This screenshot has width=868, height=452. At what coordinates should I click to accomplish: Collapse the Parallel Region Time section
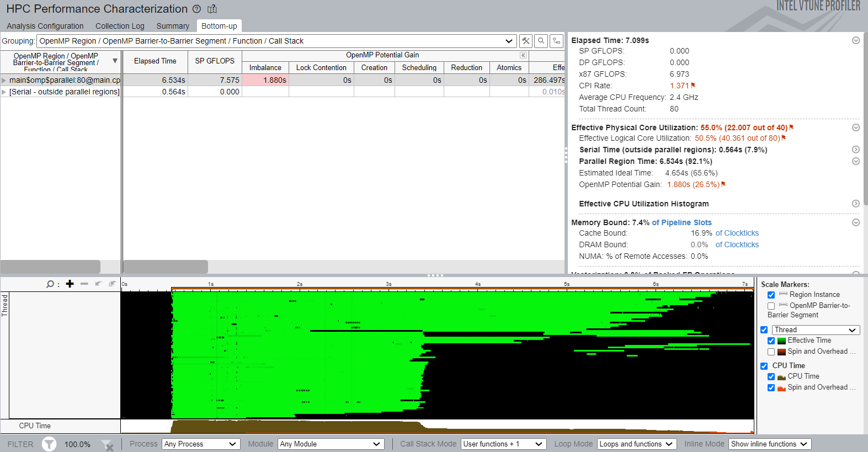tap(856, 161)
